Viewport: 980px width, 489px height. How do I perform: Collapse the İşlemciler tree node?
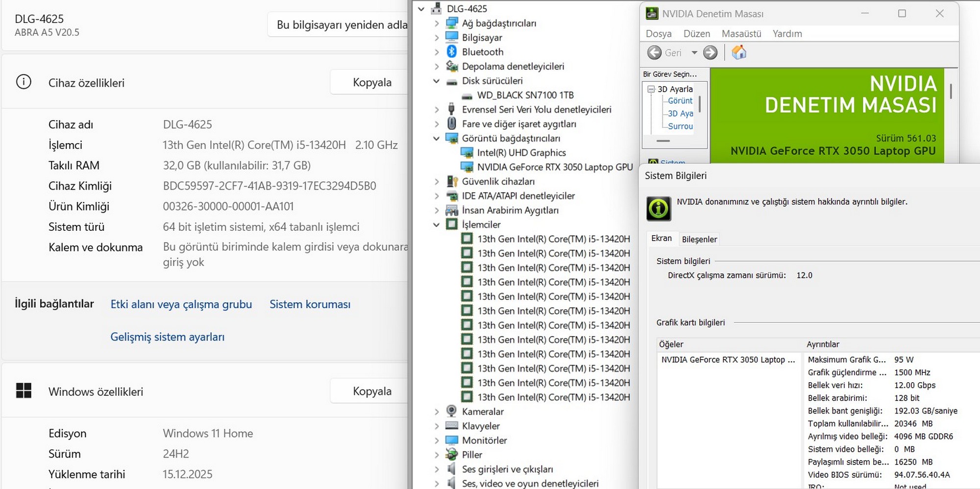(x=436, y=225)
